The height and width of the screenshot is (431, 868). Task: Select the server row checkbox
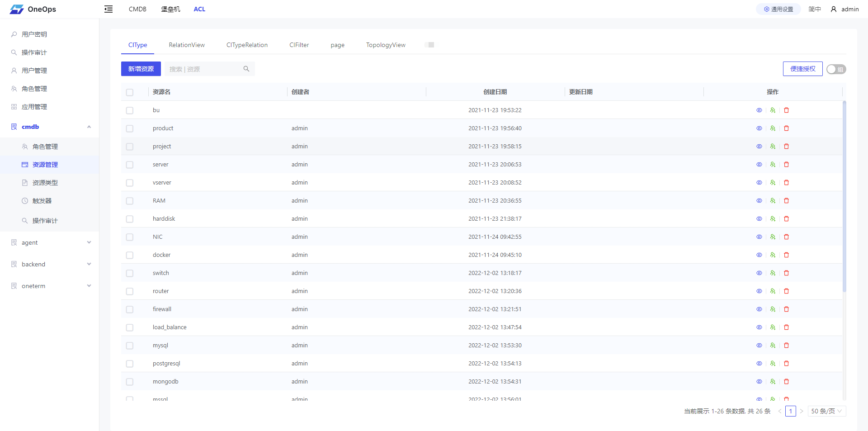click(x=130, y=165)
